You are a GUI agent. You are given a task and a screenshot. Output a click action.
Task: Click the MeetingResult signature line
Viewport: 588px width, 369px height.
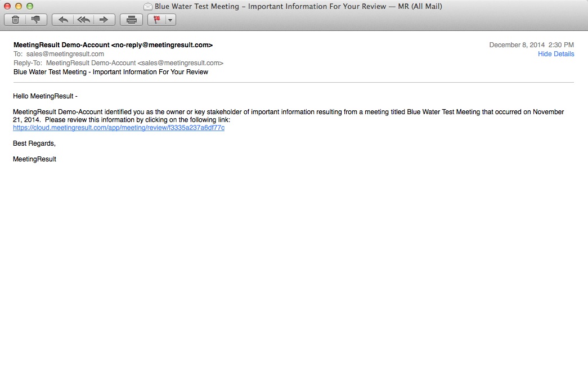coord(34,159)
